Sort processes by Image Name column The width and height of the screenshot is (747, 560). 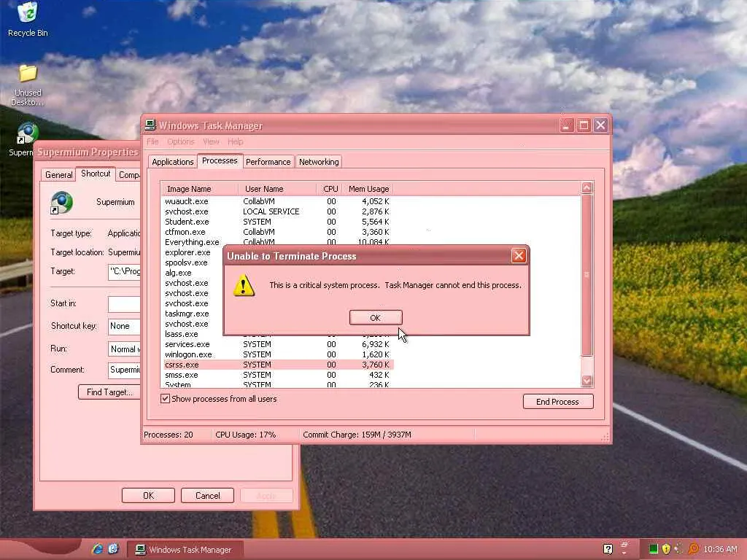[199, 189]
